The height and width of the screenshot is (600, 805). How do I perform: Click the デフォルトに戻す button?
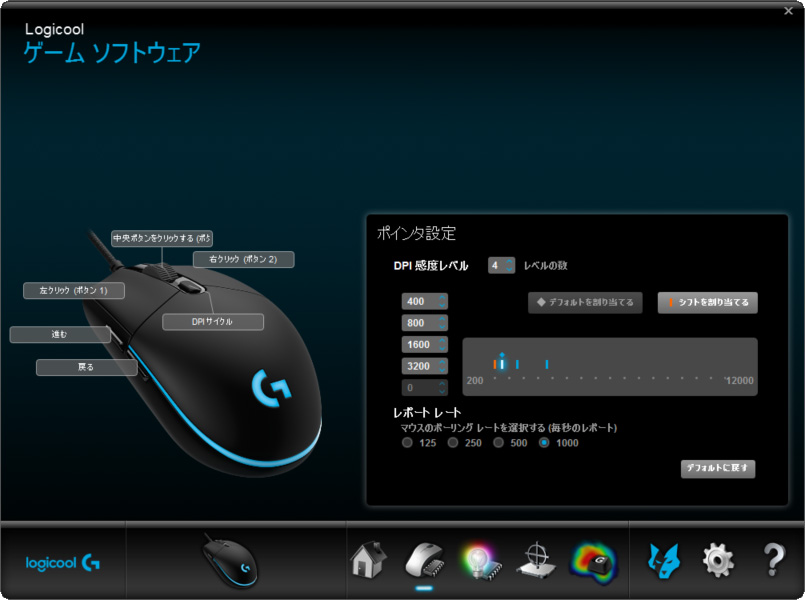pyautogui.click(x=717, y=468)
